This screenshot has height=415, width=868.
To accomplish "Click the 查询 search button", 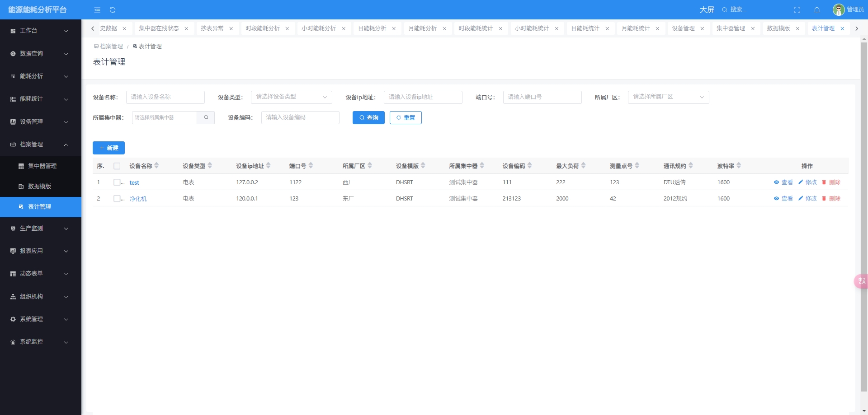I will (368, 118).
